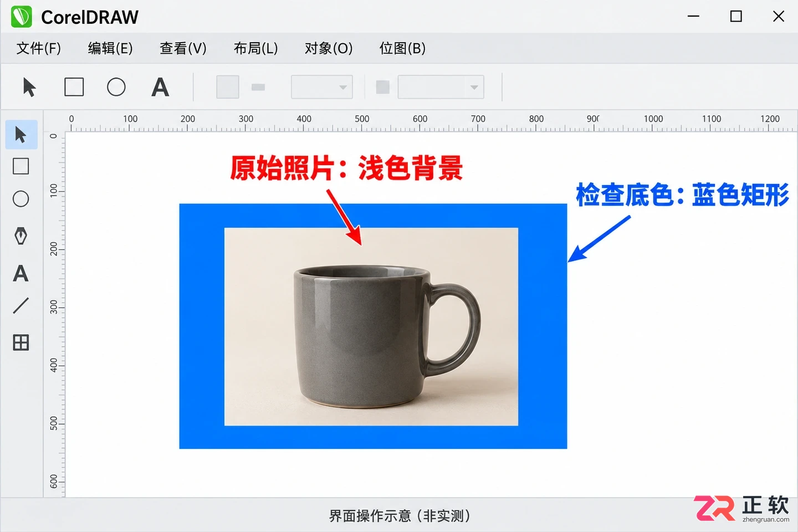Click the CorelDRAW logo in the title bar
Screen dimensions: 798x532
pos(22,17)
